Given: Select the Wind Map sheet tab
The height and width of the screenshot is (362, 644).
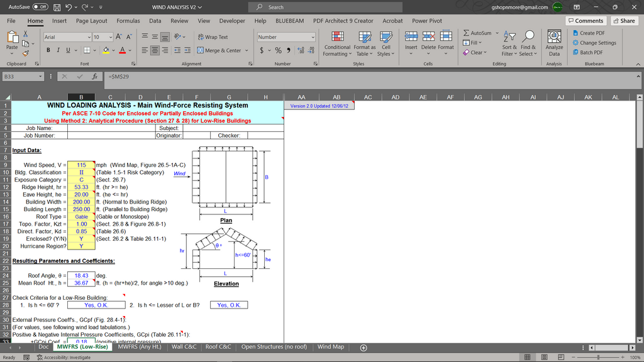Looking at the screenshot, I should [x=331, y=347].
